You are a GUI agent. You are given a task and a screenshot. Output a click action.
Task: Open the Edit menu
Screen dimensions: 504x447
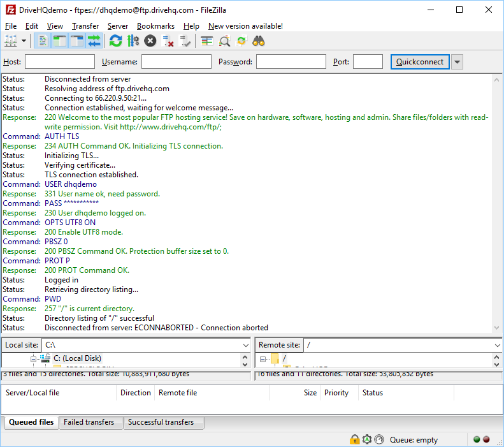tap(32, 26)
